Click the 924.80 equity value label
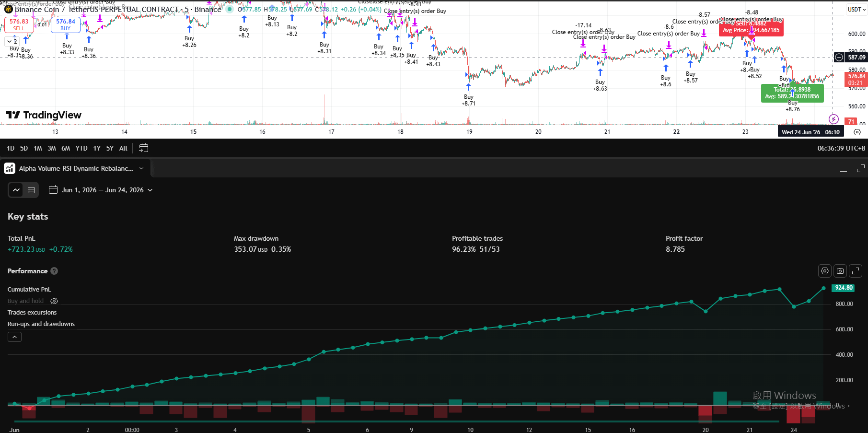 (x=844, y=288)
